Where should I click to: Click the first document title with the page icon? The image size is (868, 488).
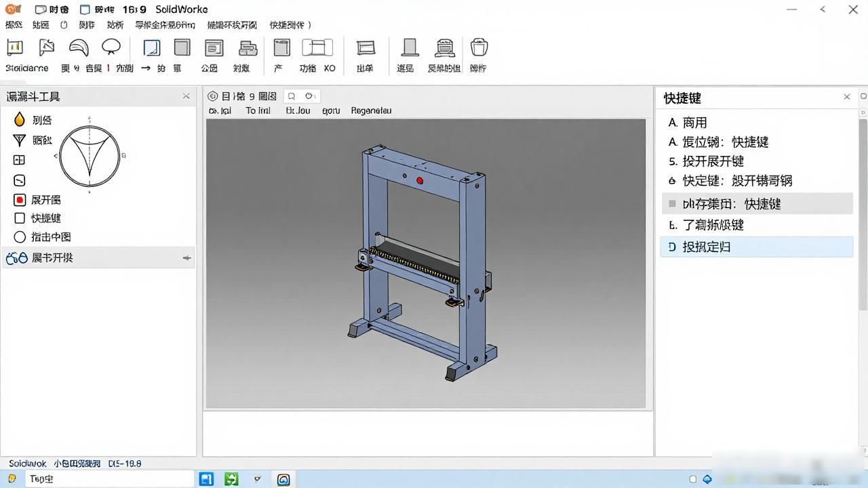52,9
